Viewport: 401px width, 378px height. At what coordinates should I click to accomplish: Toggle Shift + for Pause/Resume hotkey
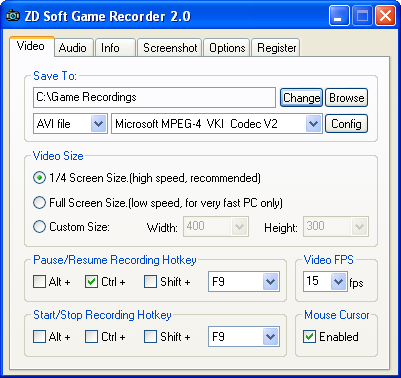click(150, 282)
